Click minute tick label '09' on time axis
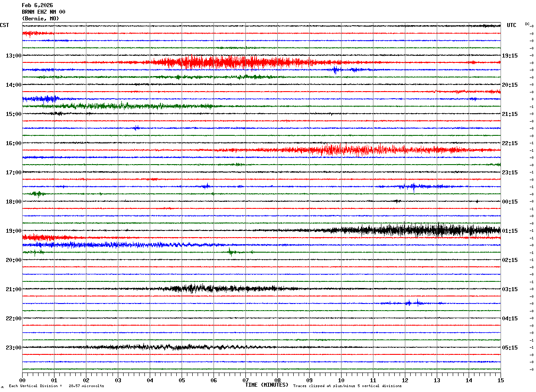 pyautogui.click(x=310, y=380)
